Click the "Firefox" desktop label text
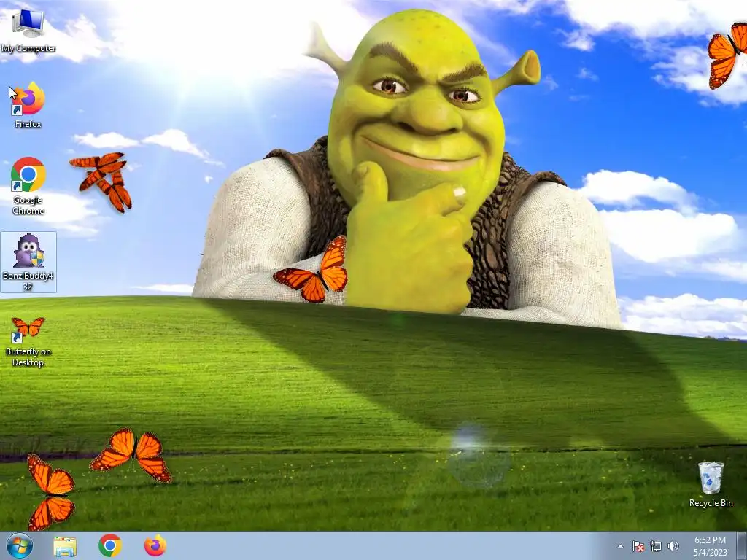The width and height of the screenshot is (747, 560). pyautogui.click(x=28, y=124)
